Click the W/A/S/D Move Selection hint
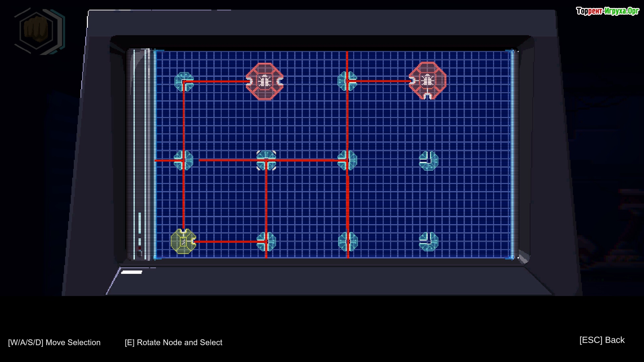This screenshot has width=644, height=362. tap(54, 342)
